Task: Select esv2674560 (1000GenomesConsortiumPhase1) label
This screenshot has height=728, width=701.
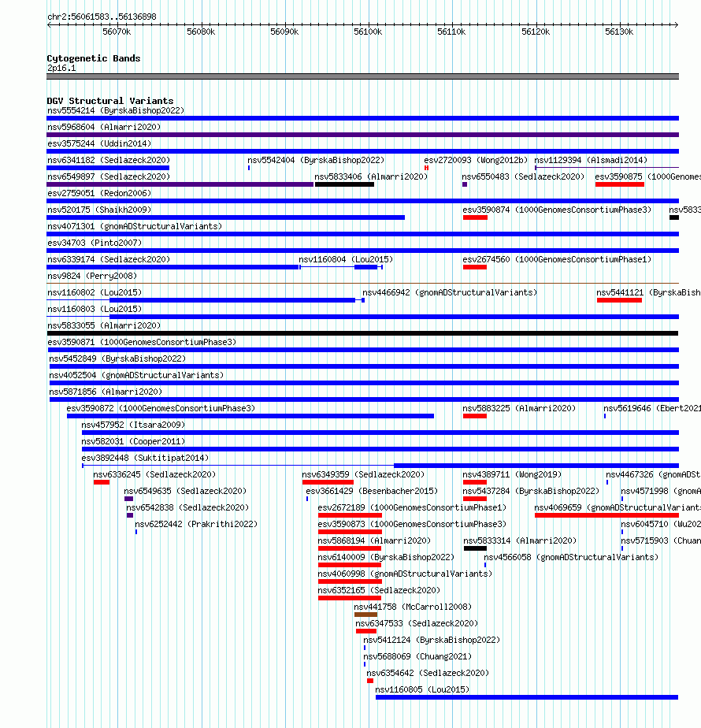Action: (557, 259)
